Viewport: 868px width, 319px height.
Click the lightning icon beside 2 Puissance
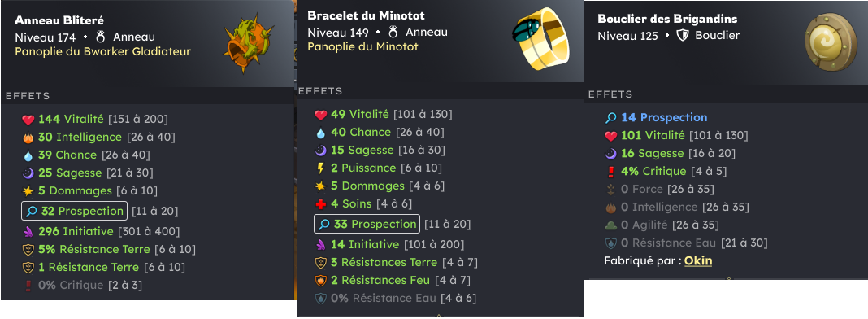[320, 168]
